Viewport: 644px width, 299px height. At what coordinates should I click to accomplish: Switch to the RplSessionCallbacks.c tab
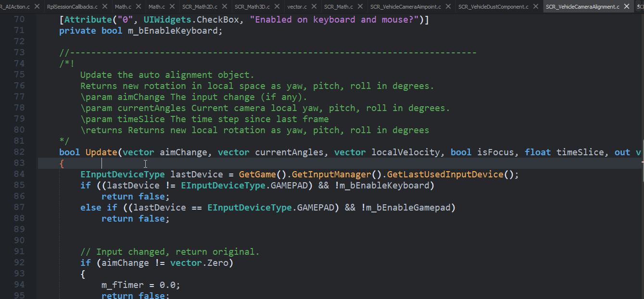tap(72, 7)
